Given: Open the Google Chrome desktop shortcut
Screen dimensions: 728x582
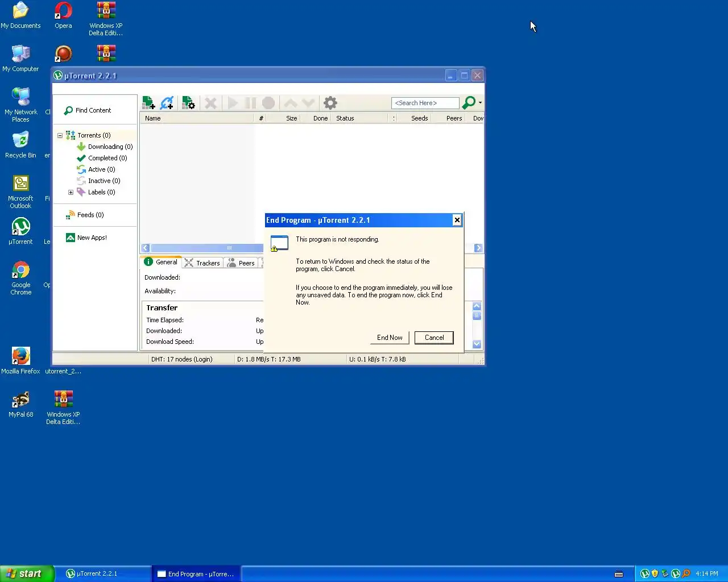Looking at the screenshot, I should 20,278.
